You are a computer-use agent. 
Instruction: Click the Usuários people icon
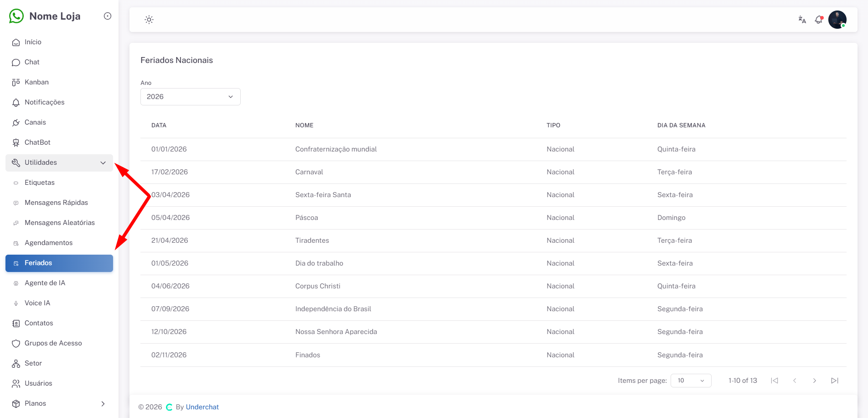16,384
